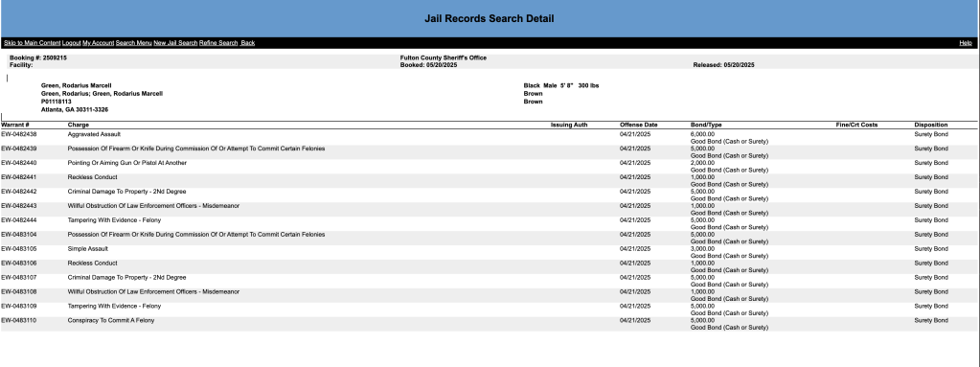Go to Search Menu

pos(134,43)
